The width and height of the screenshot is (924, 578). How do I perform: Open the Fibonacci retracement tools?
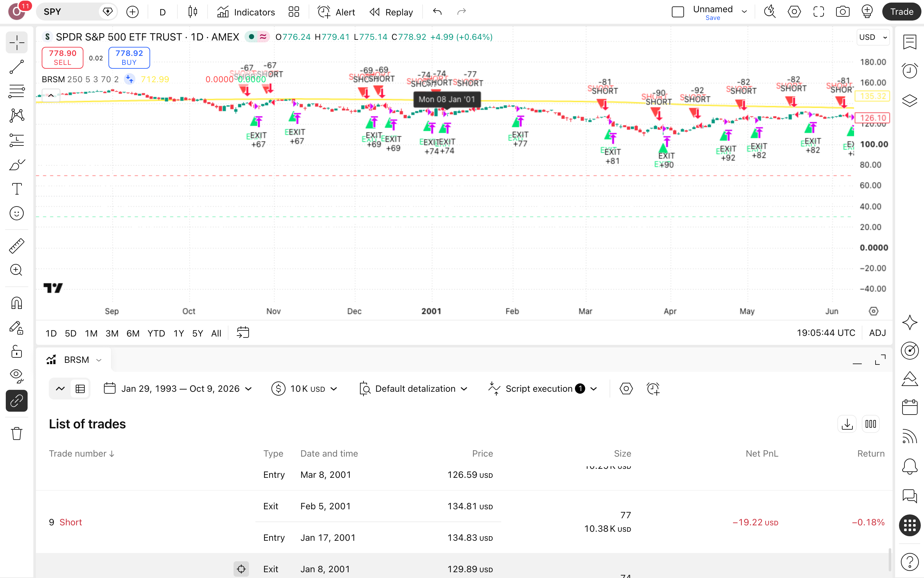coord(16,92)
